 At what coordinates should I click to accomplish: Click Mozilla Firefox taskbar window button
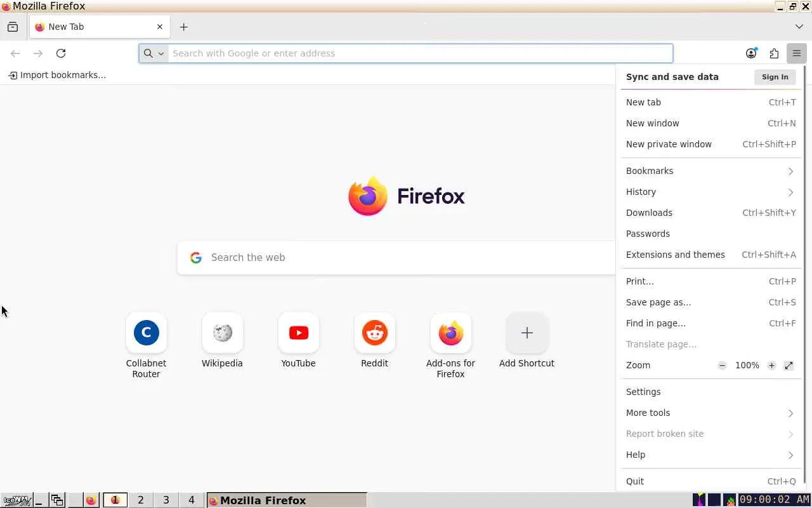point(287,500)
